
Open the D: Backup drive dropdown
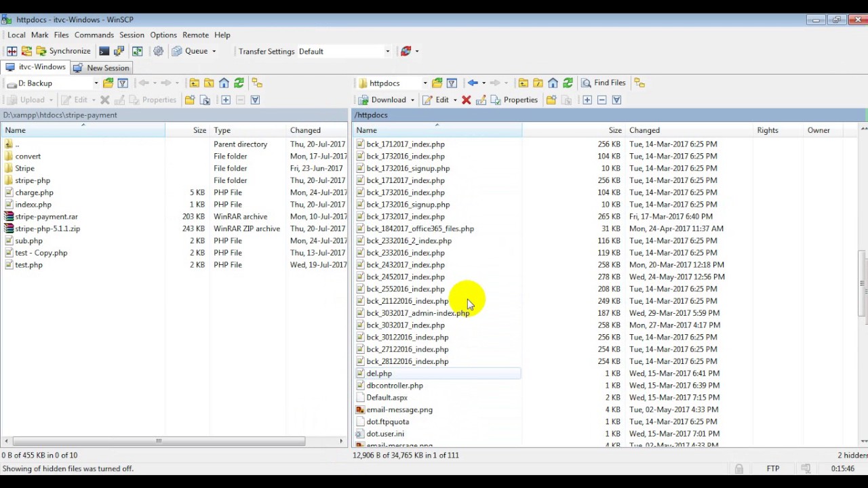click(x=96, y=83)
